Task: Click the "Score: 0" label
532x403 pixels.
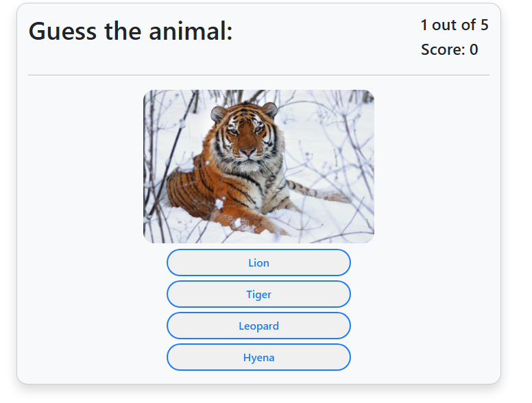Action: [x=449, y=49]
